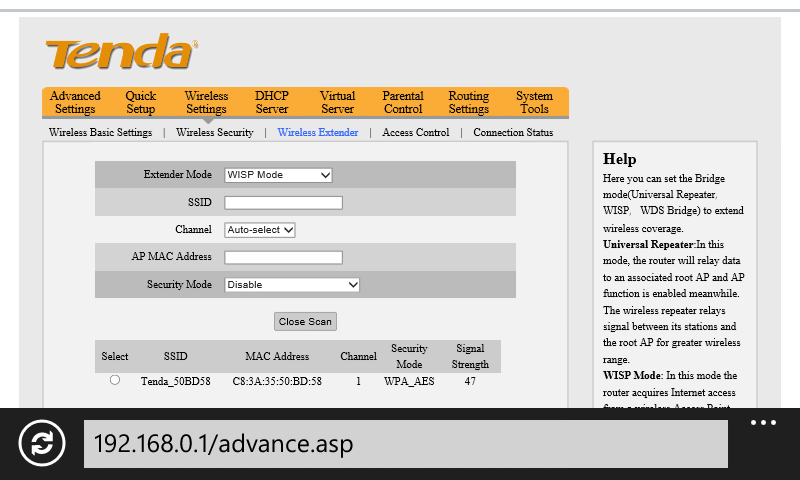Open the Parental Control tab
The width and height of the screenshot is (800, 480).
[403, 103]
